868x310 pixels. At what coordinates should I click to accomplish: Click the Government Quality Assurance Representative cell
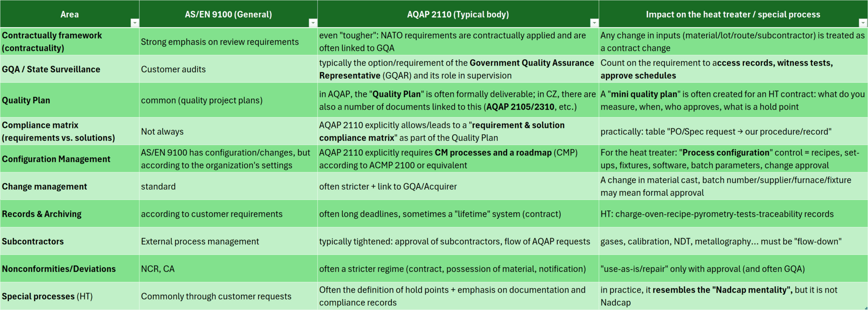(458, 69)
